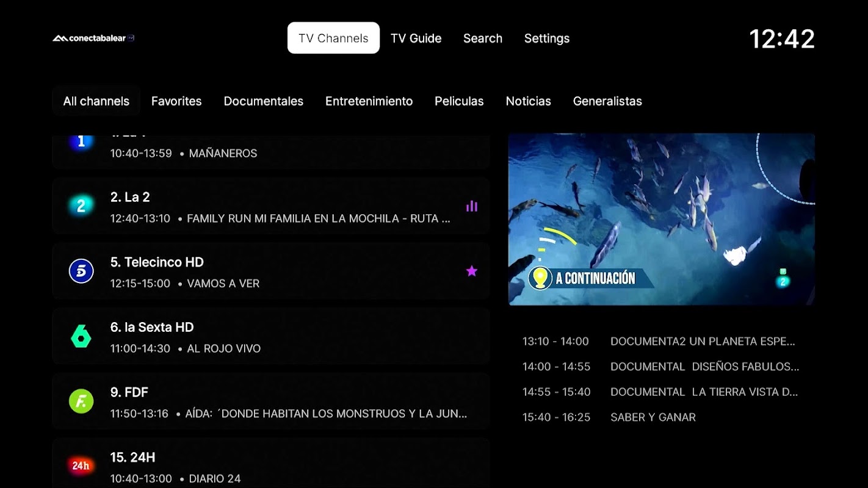
Task: Click the la Sexta HD channel logo
Action: tap(81, 336)
